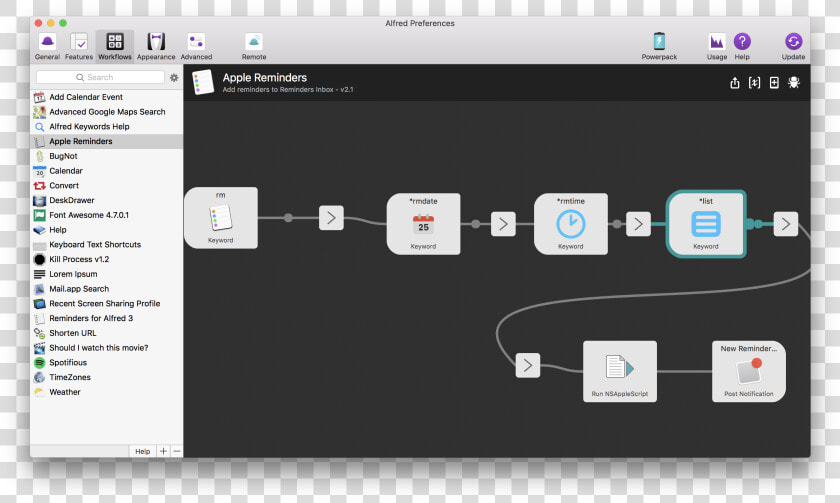
Task: Select the *rmdate Keyword node
Action: click(423, 224)
